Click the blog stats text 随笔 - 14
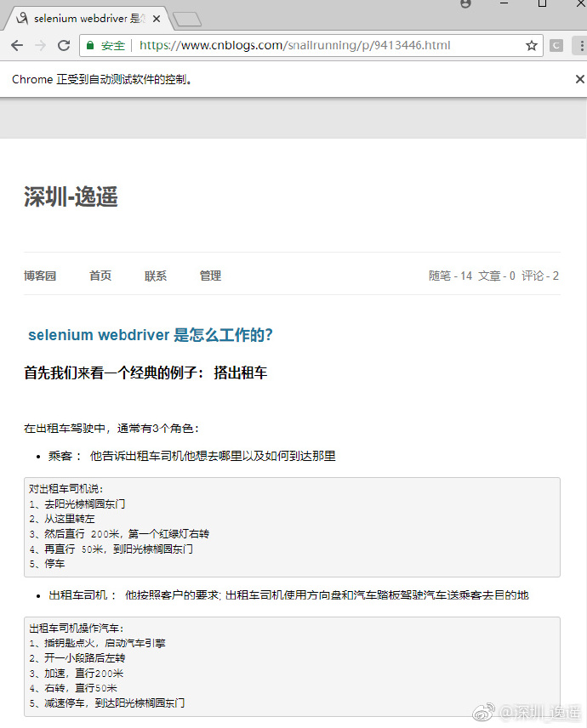The width and height of the screenshot is (587, 728). click(x=451, y=276)
